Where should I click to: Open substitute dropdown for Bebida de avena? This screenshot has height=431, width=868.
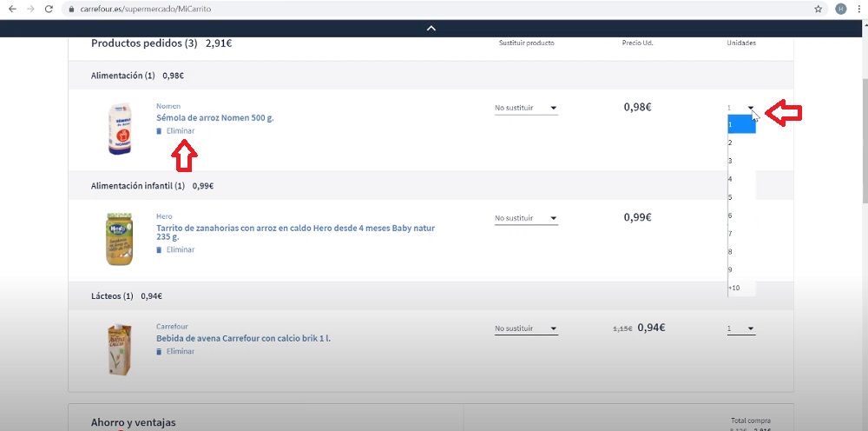tap(526, 328)
